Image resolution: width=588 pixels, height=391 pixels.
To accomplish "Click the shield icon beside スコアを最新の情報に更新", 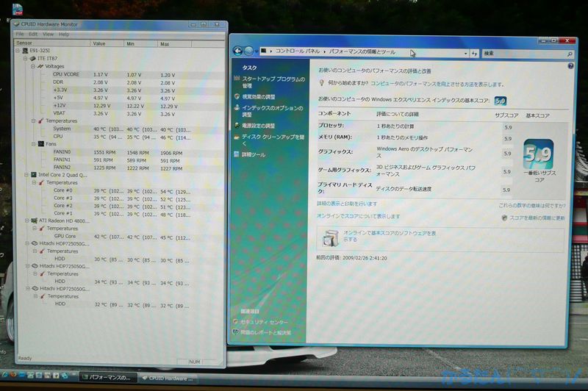I will pyautogui.click(x=504, y=218).
